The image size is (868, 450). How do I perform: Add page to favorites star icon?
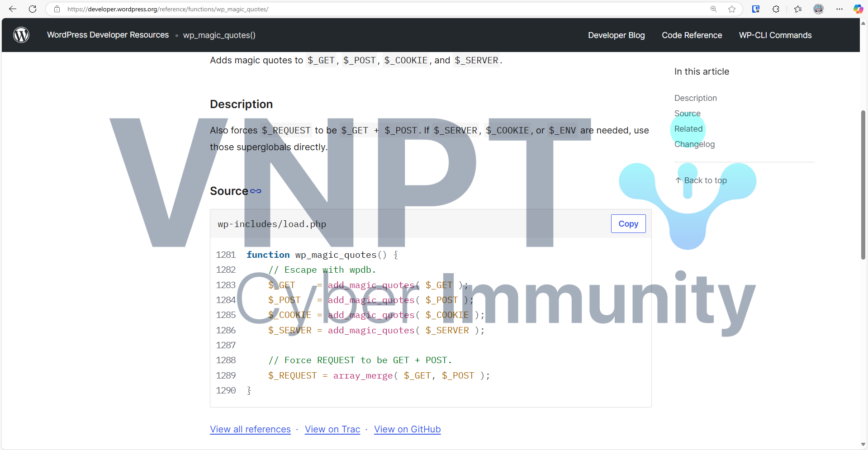732,9
